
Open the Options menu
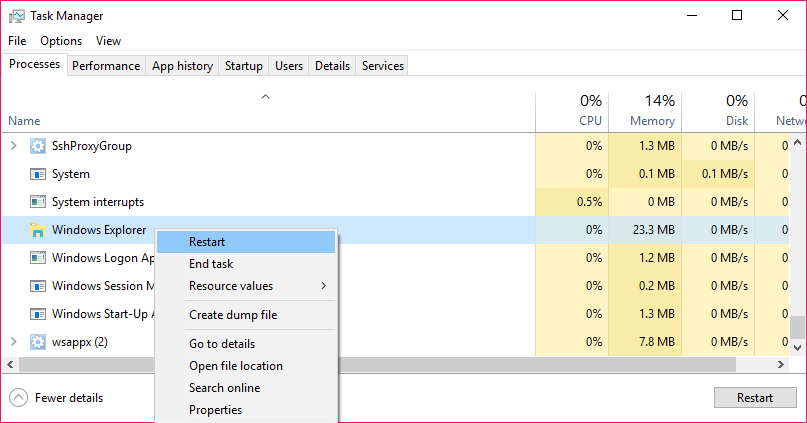pyautogui.click(x=61, y=41)
